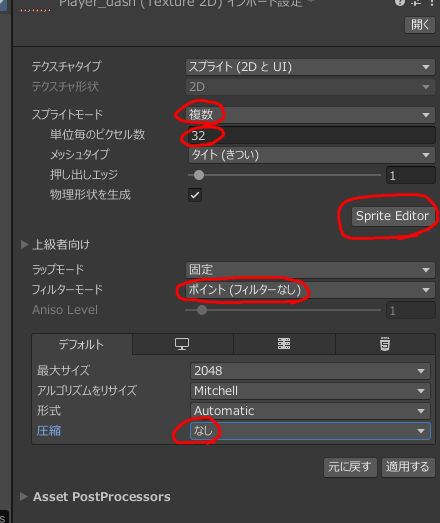Click the テクスチャタイプ label
Viewport: 440px width, 523px height.
click(66, 66)
